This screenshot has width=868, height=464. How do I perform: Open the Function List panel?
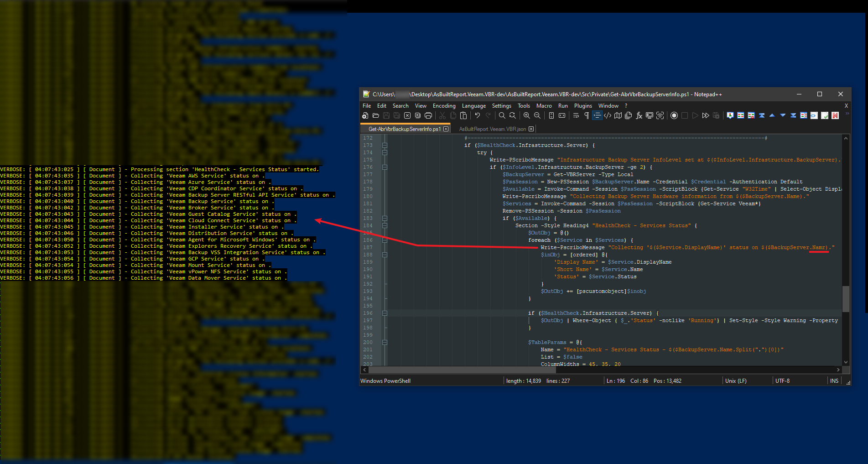pyautogui.click(x=639, y=115)
